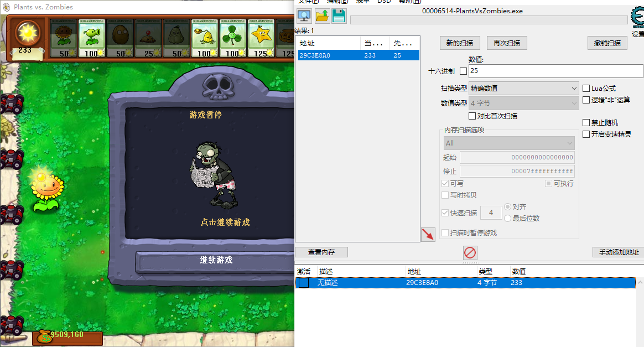Click the 类型 column header in address list
This screenshot has width=644, height=347.
tap(494, 271)
